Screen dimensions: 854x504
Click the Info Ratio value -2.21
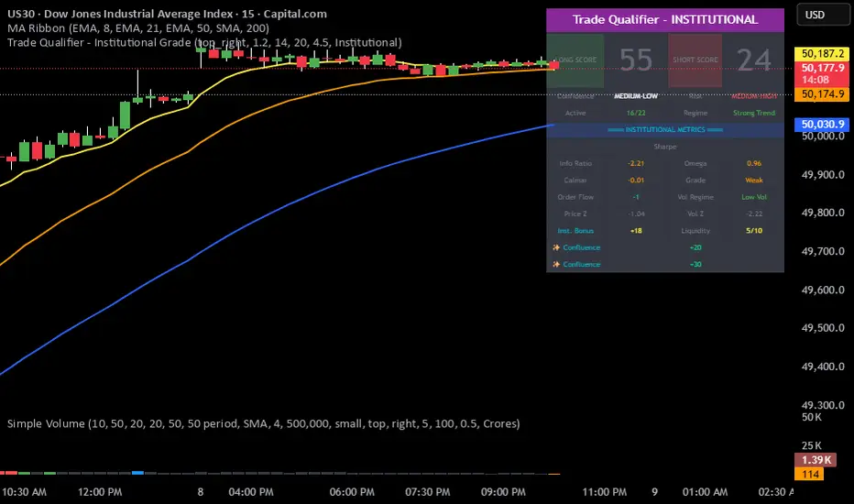pos(636,163)
